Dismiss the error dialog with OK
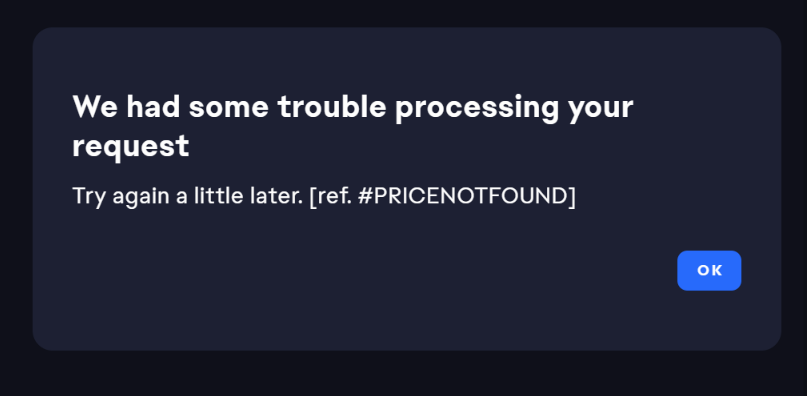The height and width of the screenshot is (396, 807). [709, 270]
